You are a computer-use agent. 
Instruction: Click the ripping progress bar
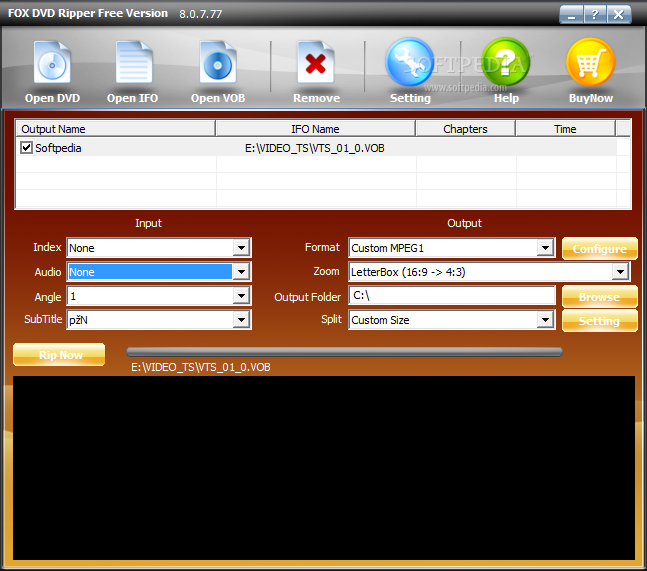[344, 352]
